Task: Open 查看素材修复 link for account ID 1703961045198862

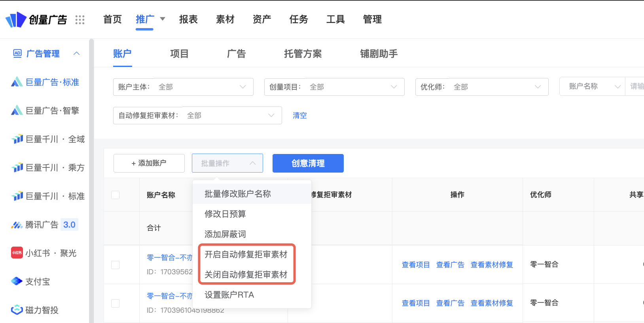Action: click(x=492, y=303)
